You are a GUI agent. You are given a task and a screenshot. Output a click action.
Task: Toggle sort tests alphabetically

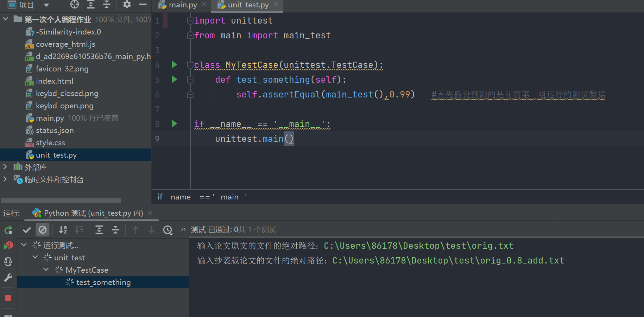point(63,230)
